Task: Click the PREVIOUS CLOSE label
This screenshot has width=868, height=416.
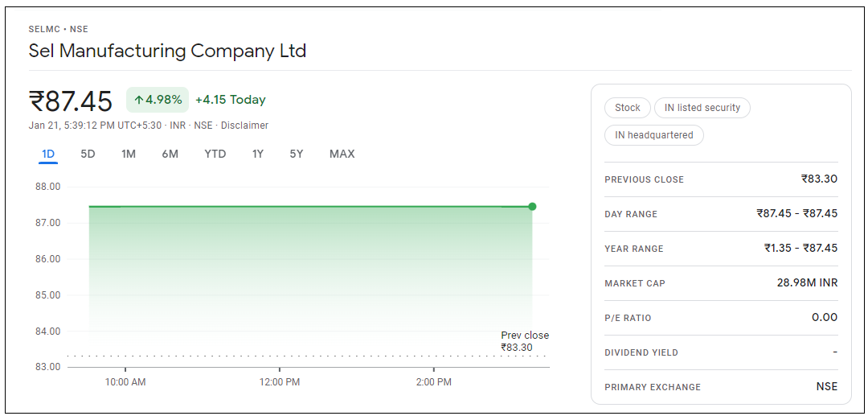Action: click(x=644, y=179)
